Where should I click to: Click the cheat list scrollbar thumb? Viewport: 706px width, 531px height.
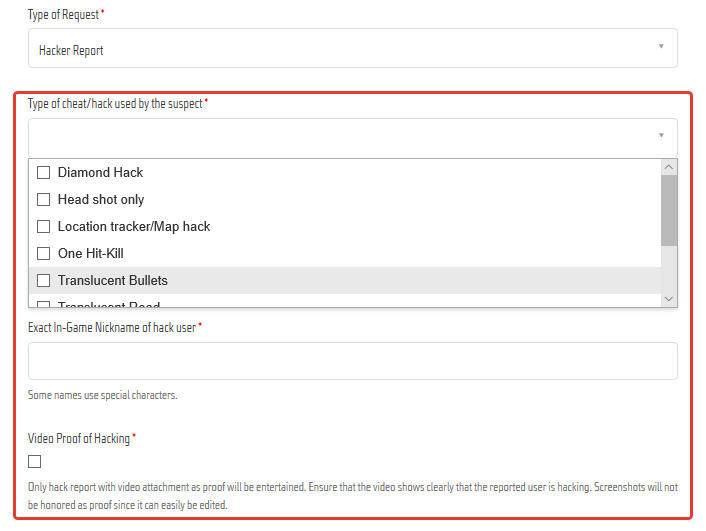coord(669,210)
